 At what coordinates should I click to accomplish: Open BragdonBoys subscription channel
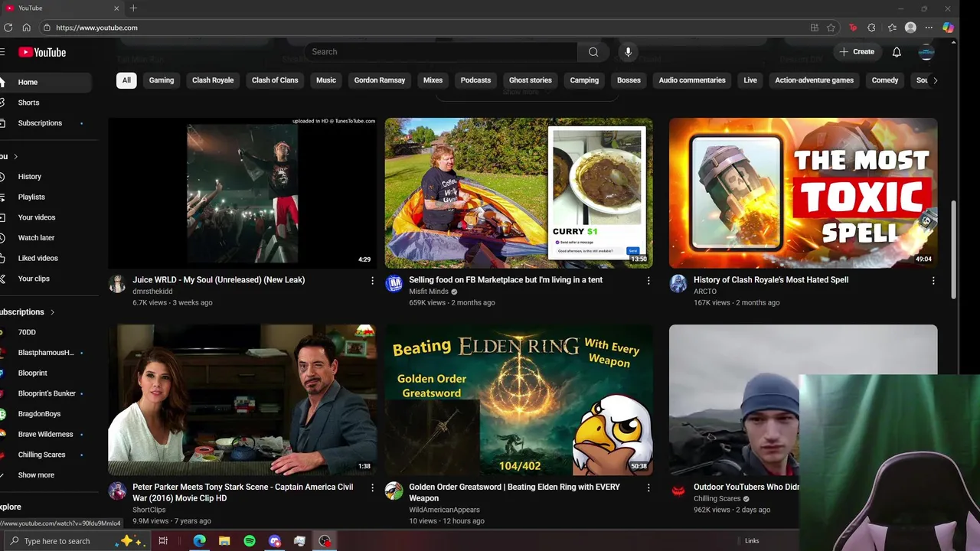pyautogui.click(x=39, y=414)
